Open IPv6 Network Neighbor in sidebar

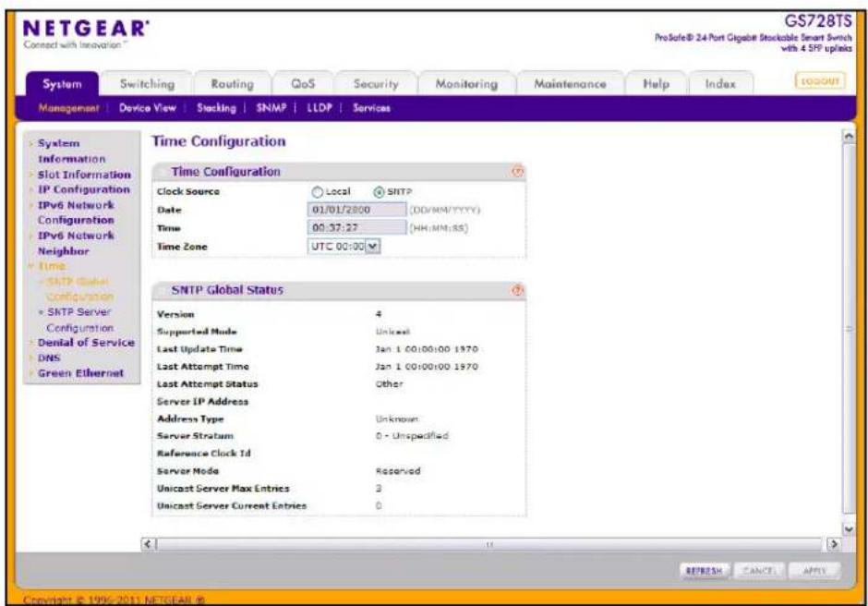click(x=76, y=243)
